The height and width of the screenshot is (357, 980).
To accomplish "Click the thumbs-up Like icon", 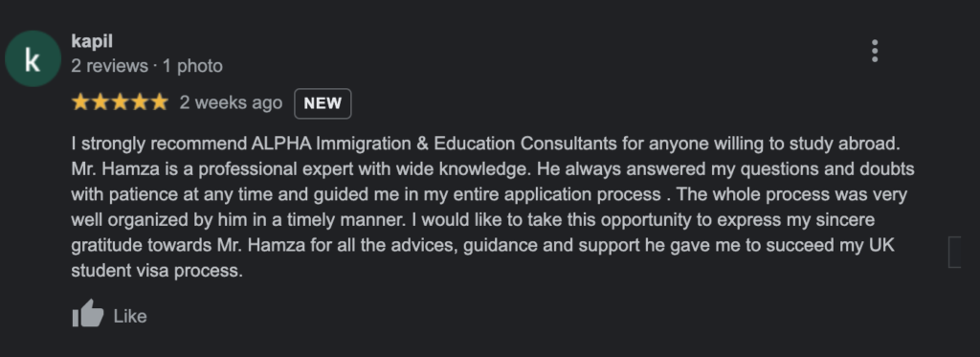I will [87, 314].
